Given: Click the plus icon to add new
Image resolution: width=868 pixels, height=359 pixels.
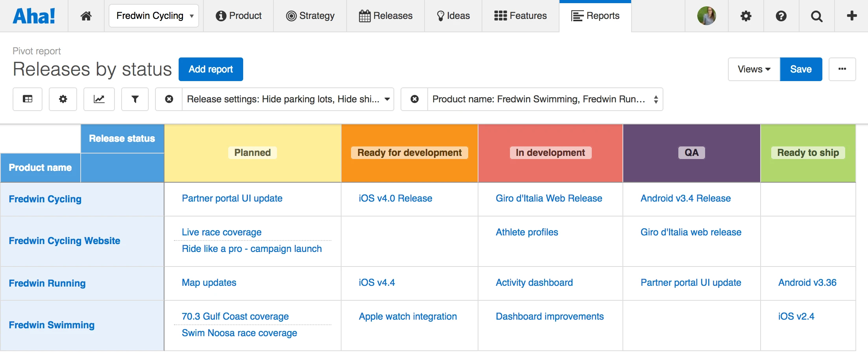Looking at the screenshot, I should (851, 16).
